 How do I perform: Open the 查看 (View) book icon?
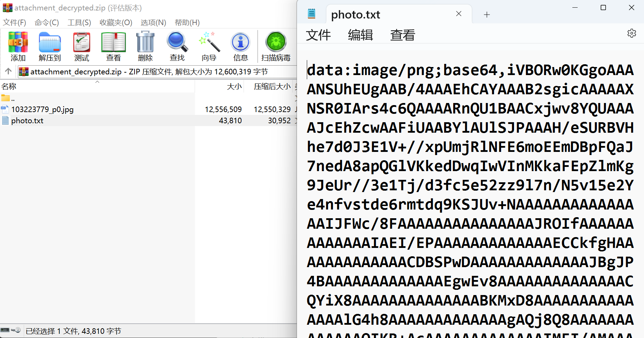[113, 46]
